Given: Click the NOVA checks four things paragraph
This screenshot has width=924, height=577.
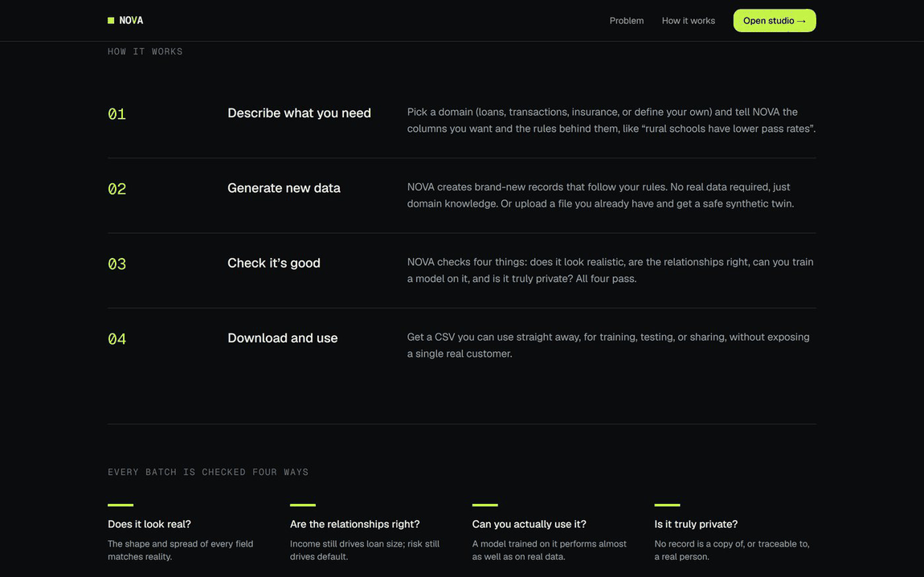Looking at the screenshot, I should point(610,270).
